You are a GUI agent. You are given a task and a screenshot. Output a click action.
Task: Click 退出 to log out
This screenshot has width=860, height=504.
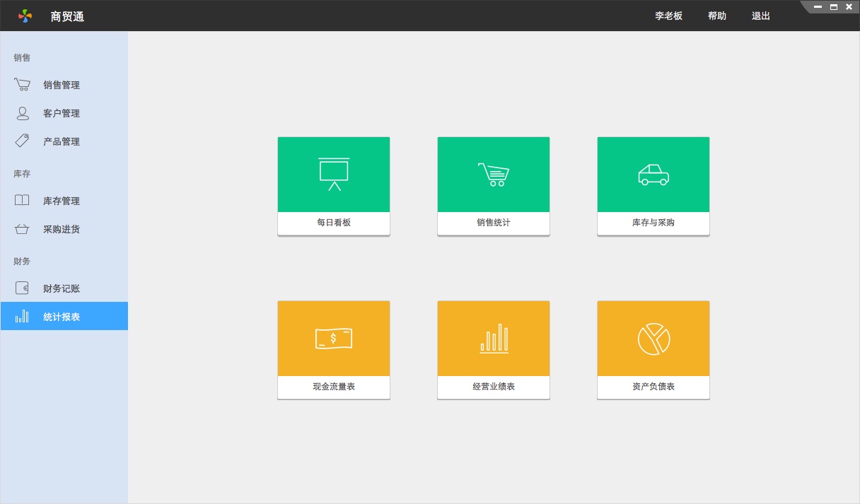pos(761,16)
